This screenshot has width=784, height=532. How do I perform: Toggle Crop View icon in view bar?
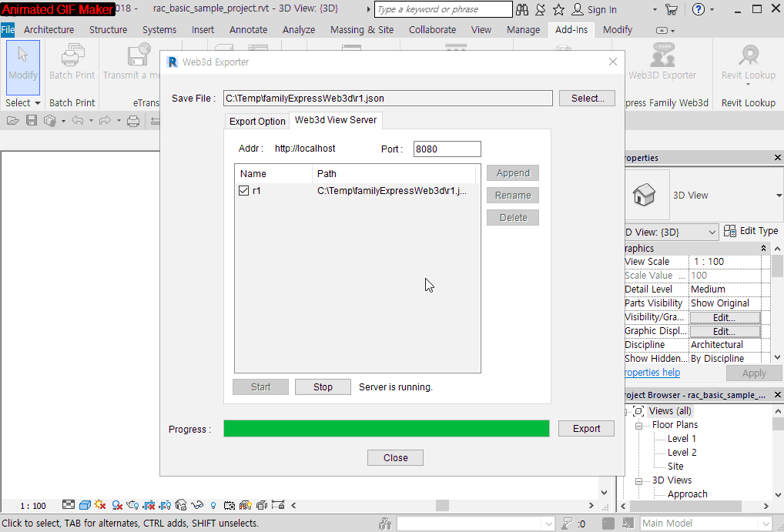[149, 505]
